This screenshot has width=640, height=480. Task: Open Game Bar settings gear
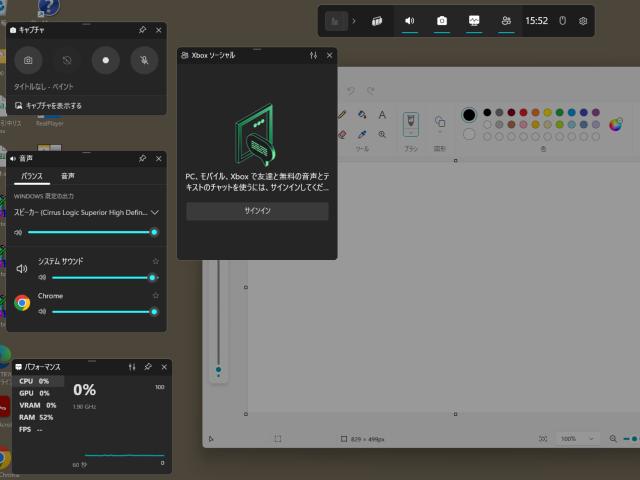tap(583, 21)
